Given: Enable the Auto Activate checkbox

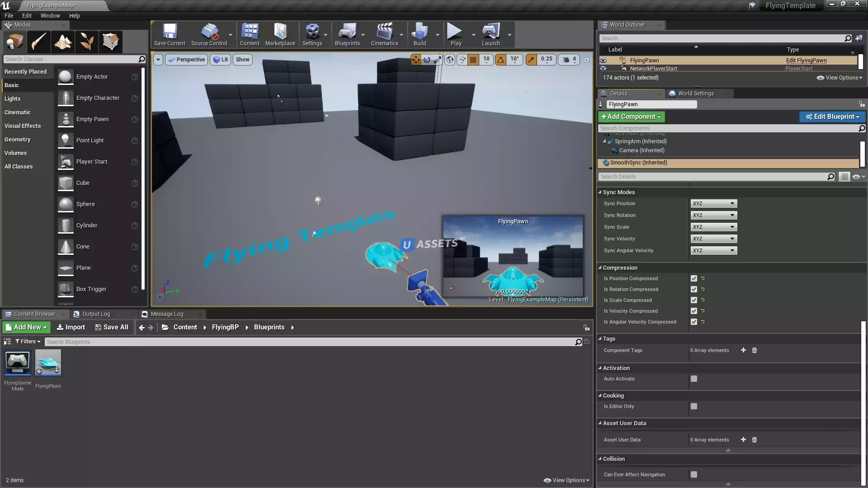Looking at the screenshot, I should pos(694,379).
